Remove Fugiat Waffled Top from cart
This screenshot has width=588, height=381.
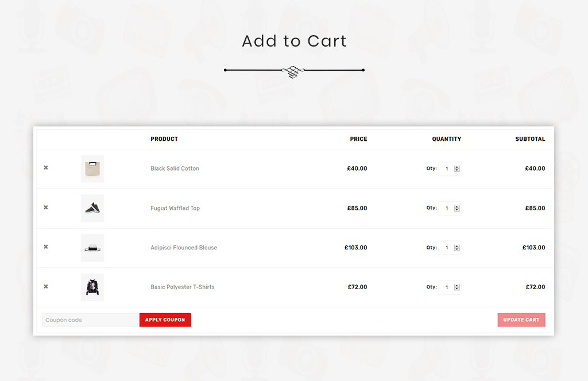coord(46,207)
